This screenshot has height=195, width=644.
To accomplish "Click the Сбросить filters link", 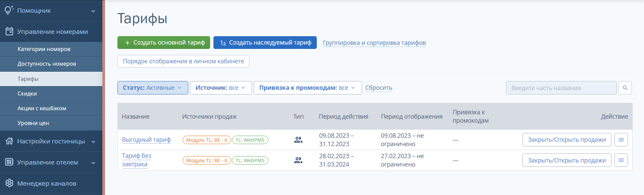I will click(379, 88).
